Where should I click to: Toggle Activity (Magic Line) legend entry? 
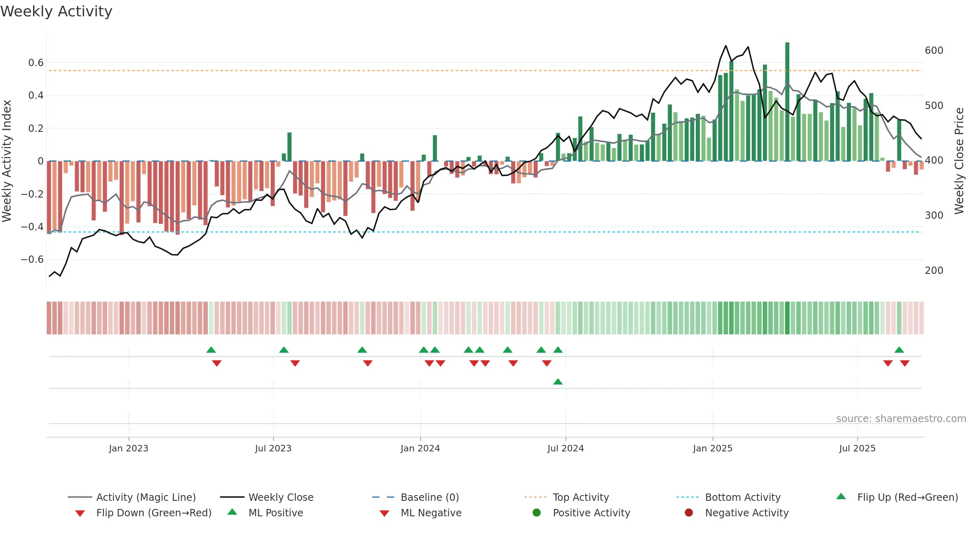pos(132,497)
